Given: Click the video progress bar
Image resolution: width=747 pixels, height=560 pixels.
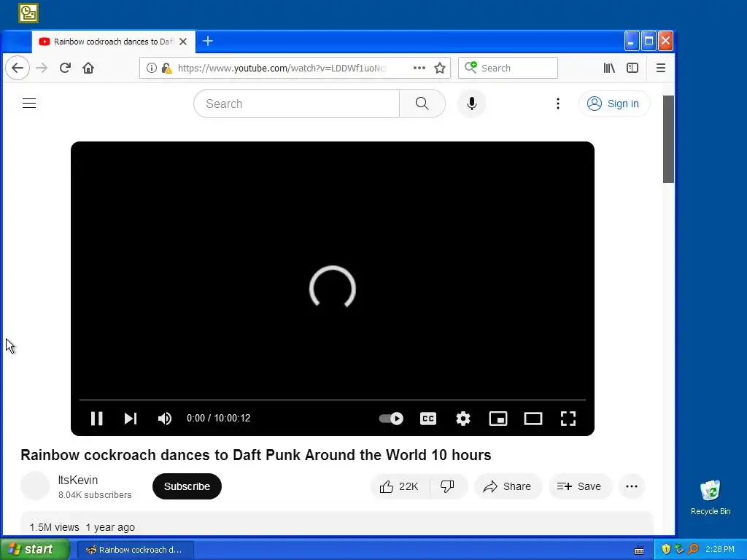Looking at the screenshot, I should coord(333,400).
